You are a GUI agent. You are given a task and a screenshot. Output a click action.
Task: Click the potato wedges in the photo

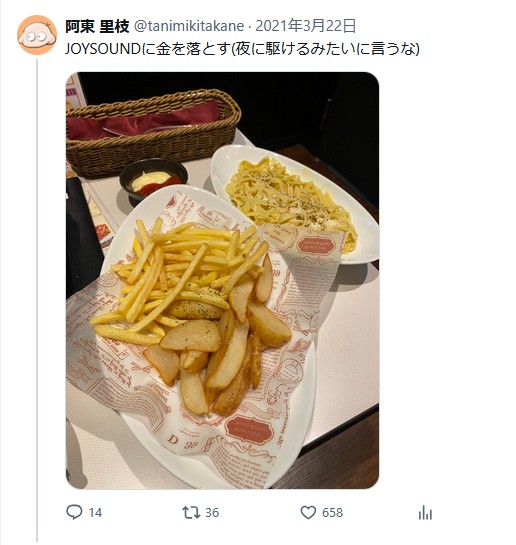(x=222, y=348)
